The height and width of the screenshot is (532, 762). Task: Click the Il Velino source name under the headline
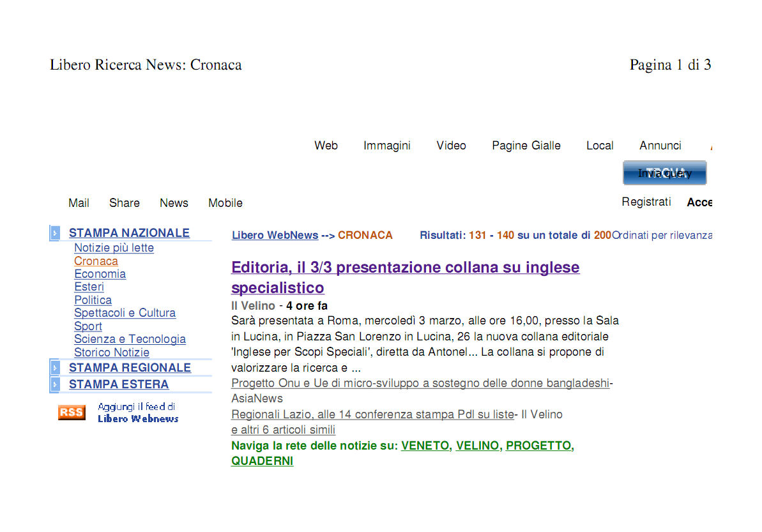pos(253,305)
